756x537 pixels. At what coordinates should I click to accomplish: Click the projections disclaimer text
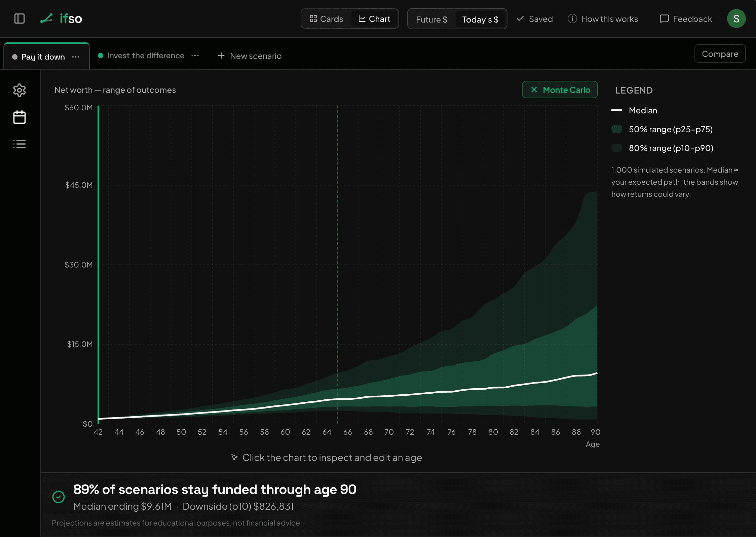[177, 523]
